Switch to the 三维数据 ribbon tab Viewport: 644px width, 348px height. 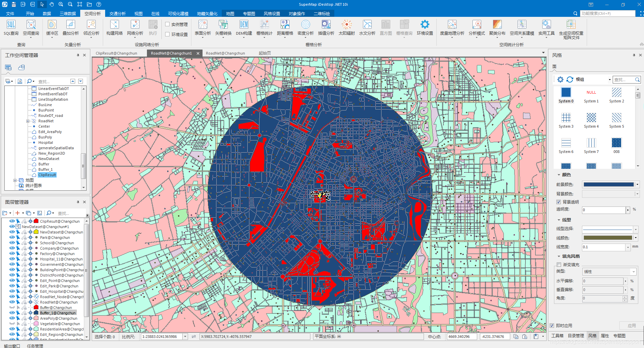[x=68, y=13]
